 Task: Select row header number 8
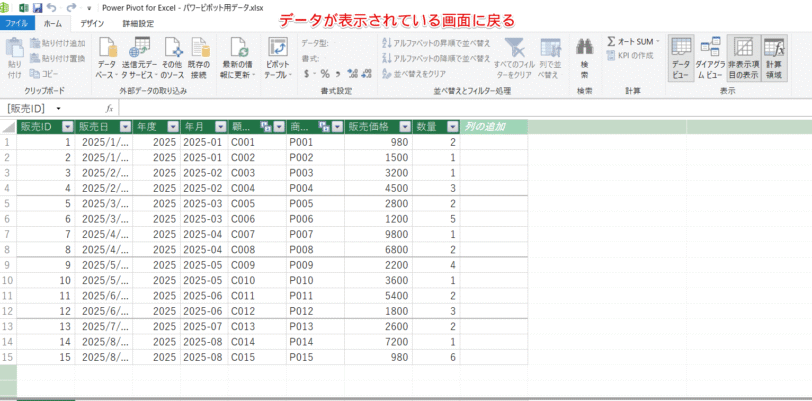8,249
